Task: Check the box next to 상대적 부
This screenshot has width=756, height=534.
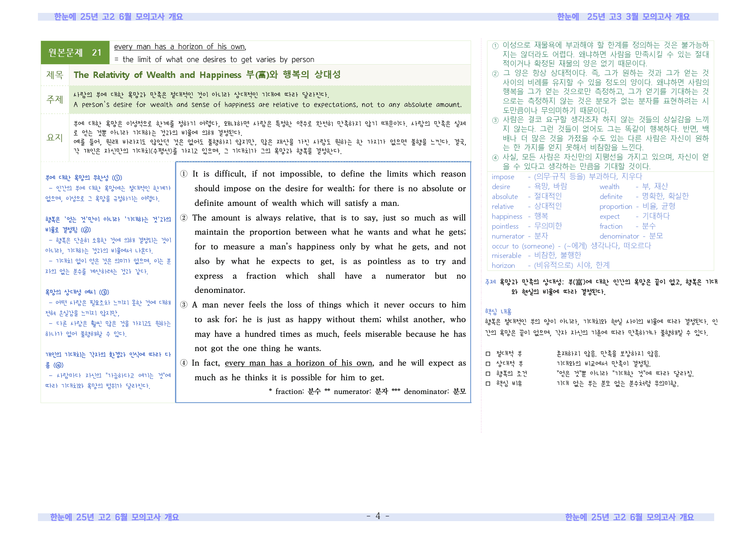Action: (x=488, y=364)
